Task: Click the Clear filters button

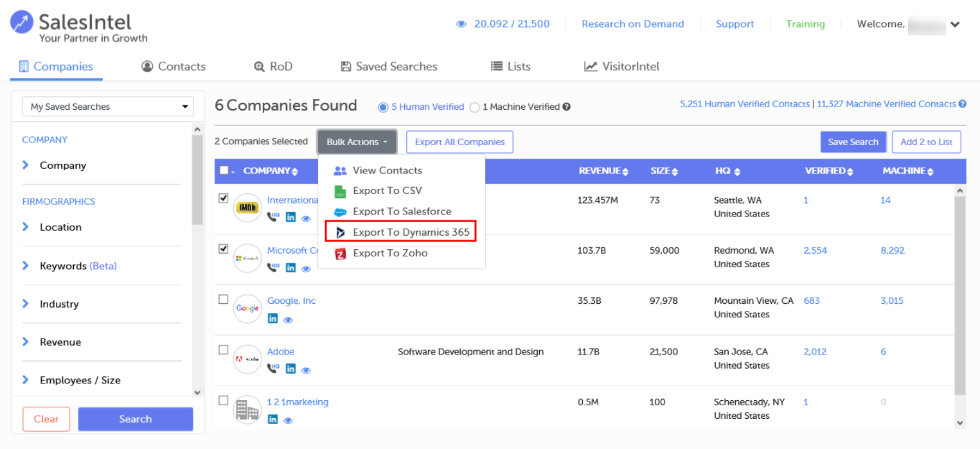Action: 46,419
